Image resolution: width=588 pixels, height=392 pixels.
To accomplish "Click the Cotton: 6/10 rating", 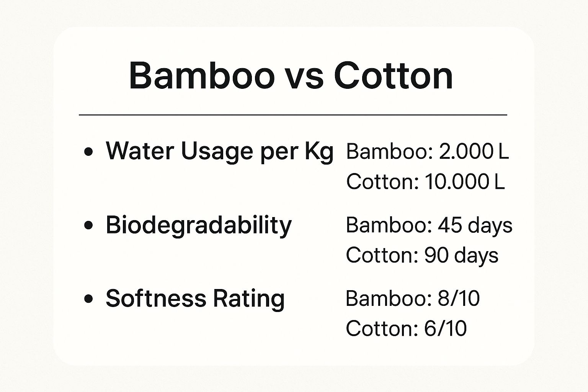I will (406, 328).
